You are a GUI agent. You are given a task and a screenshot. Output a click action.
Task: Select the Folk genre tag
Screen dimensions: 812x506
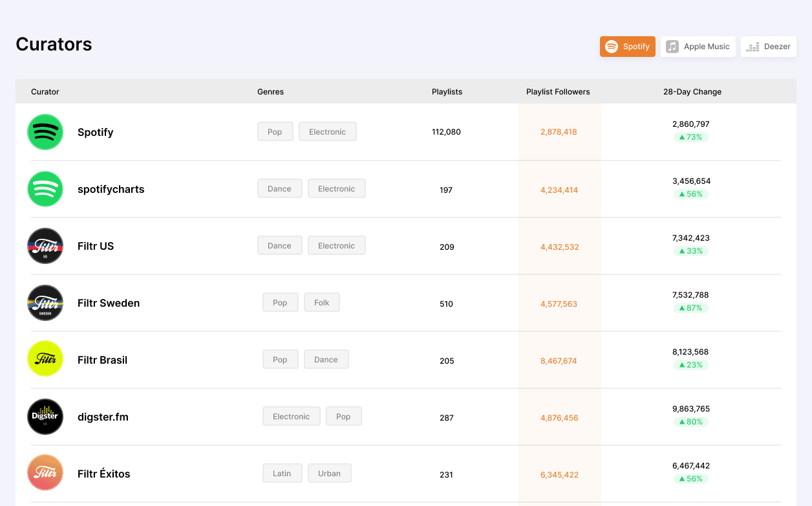322,303
